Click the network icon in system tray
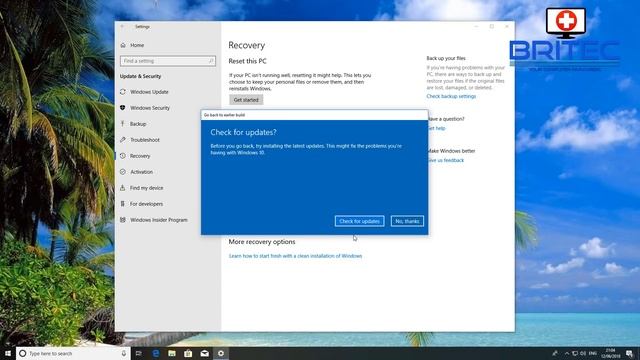Screen dimensions: 640x360 pos(575,353)
